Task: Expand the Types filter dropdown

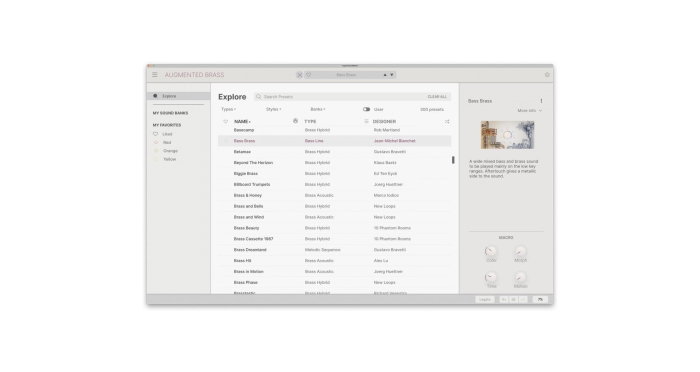Action: [228, 109]
